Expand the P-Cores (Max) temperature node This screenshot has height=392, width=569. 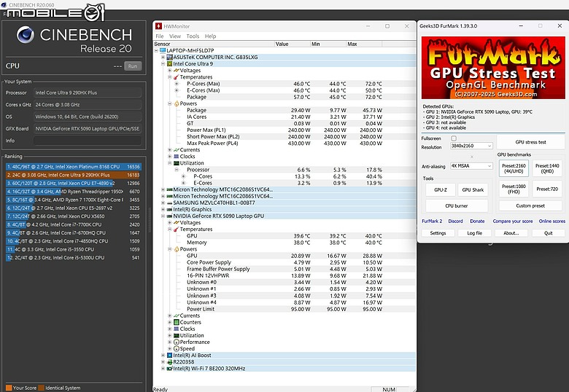click(x=177, y=84)
